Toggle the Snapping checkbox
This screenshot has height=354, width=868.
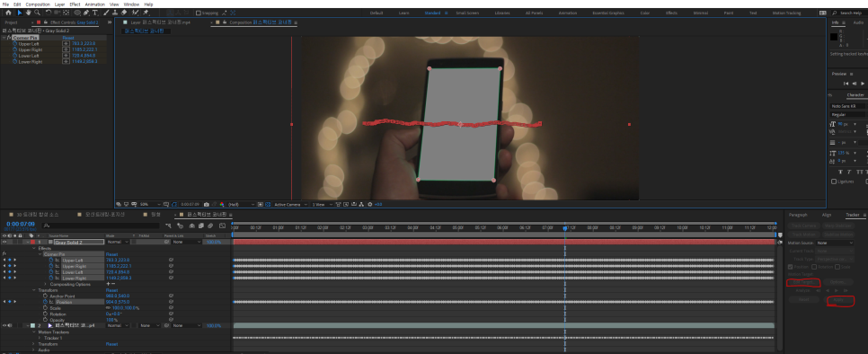tap(199, 13)
